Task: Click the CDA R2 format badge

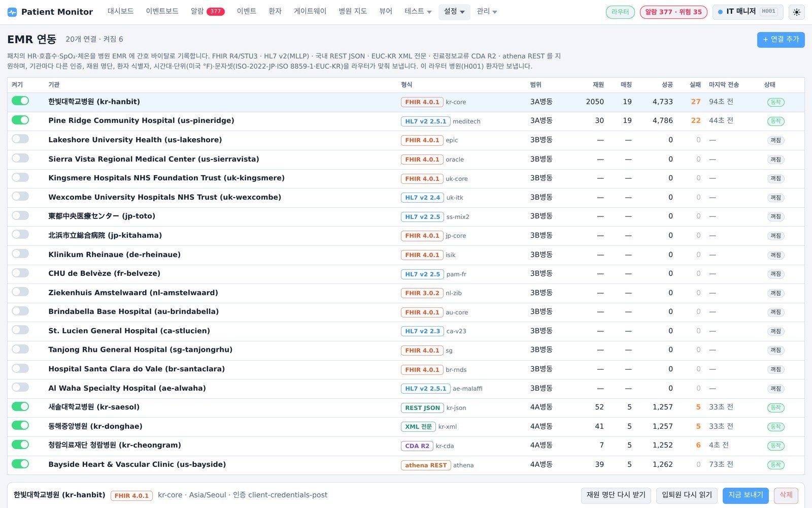Action: point(417,446)
